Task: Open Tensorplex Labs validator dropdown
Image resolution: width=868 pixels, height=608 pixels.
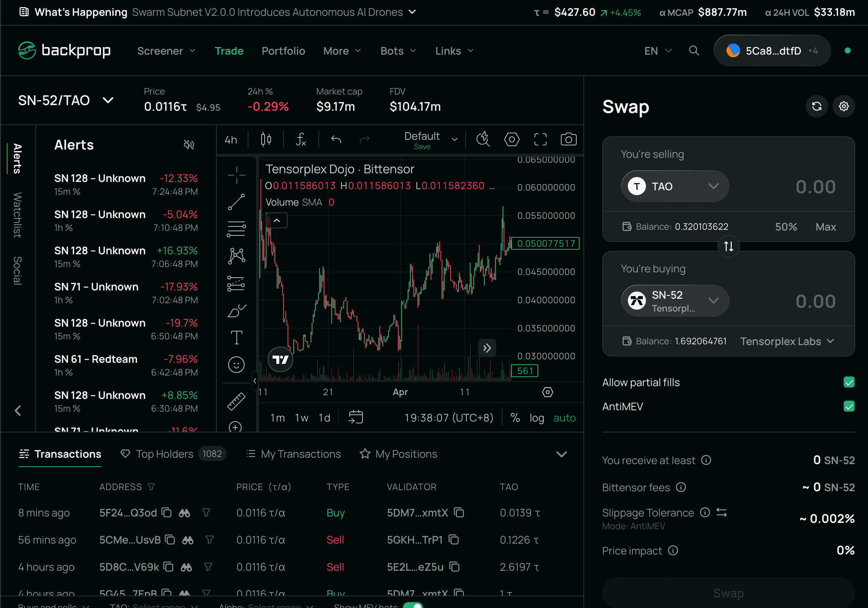Action: coord(787,341)
